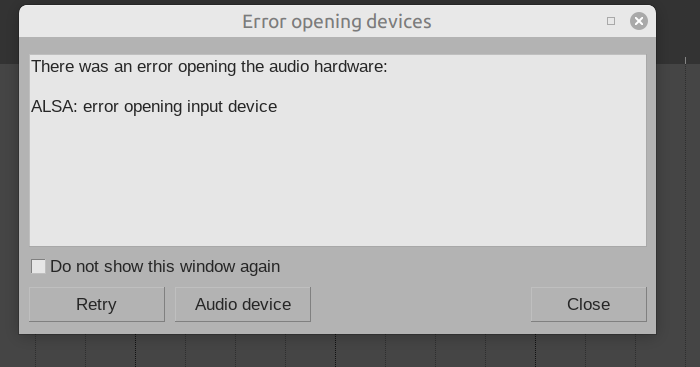The height and width of the screenshot is (367, 700).
Task: Click the timeline grid below the dialog
Action: click(x=338, y=351)
